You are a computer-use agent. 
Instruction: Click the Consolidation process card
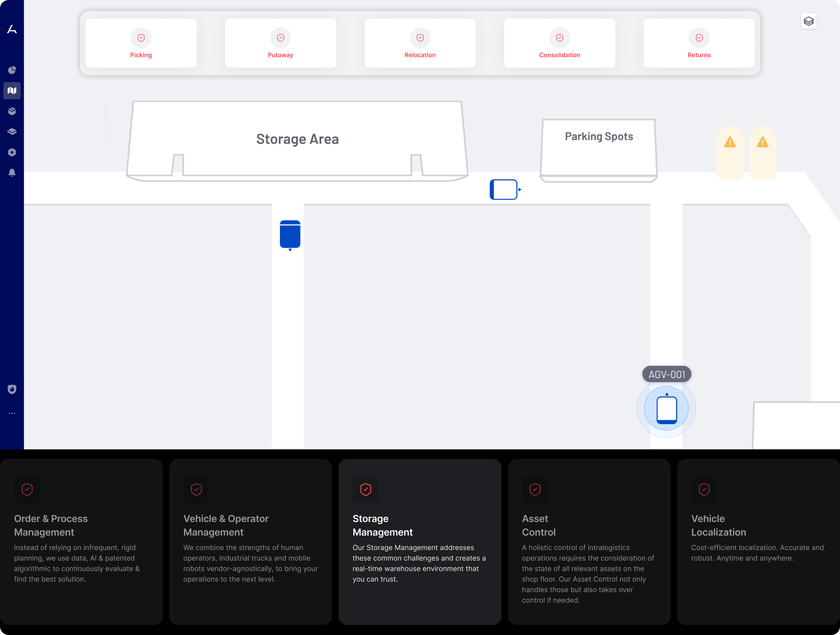pos(559,43)
